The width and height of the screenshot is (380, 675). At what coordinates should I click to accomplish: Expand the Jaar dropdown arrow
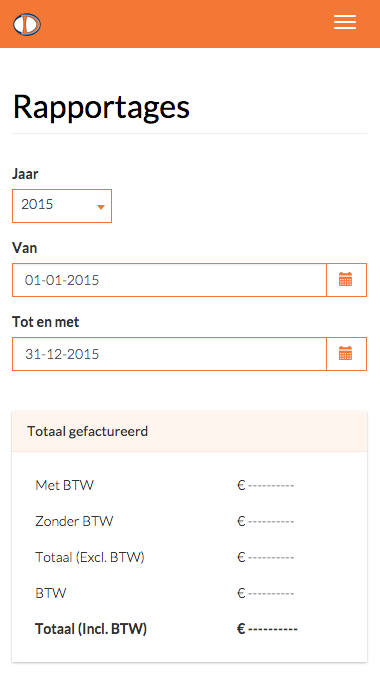click(x=101, y=207)
